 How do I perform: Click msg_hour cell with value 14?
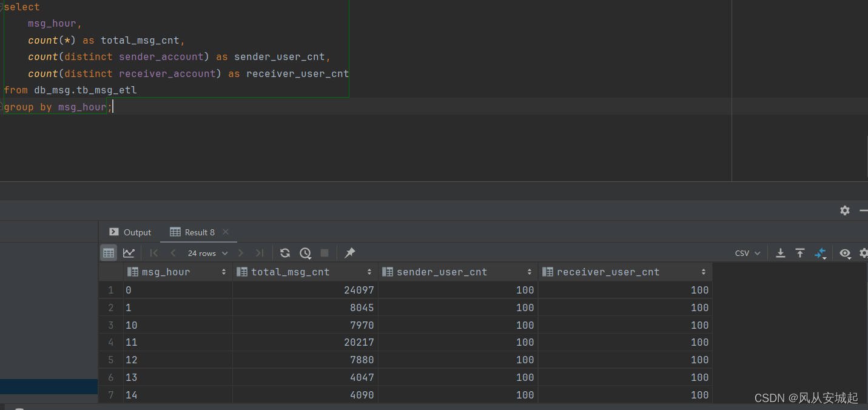pyautogui.click(x=178, y=395)
